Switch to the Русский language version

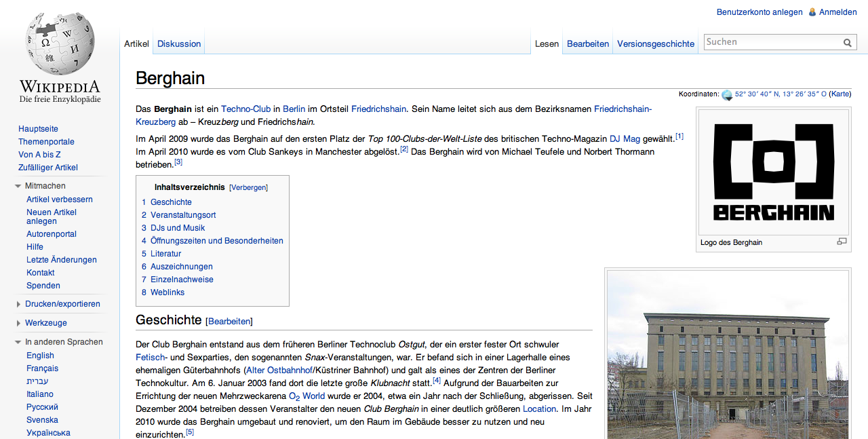coord(42,407)
